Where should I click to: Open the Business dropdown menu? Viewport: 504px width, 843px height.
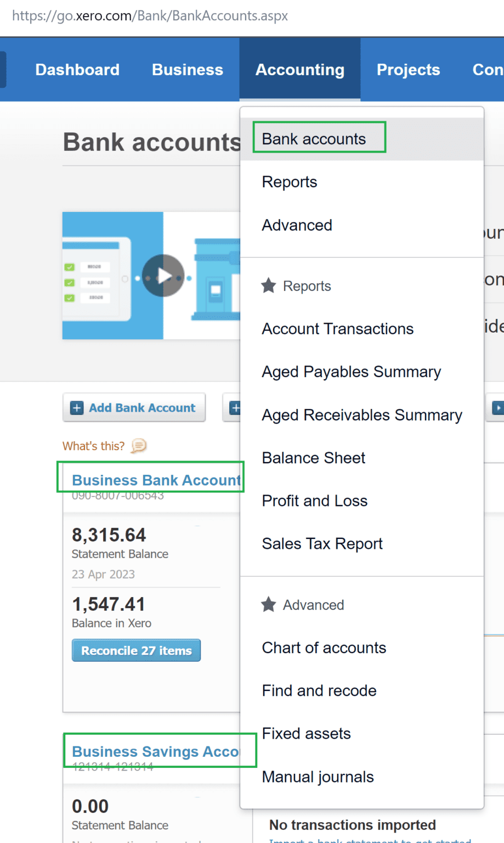(187, 69)
